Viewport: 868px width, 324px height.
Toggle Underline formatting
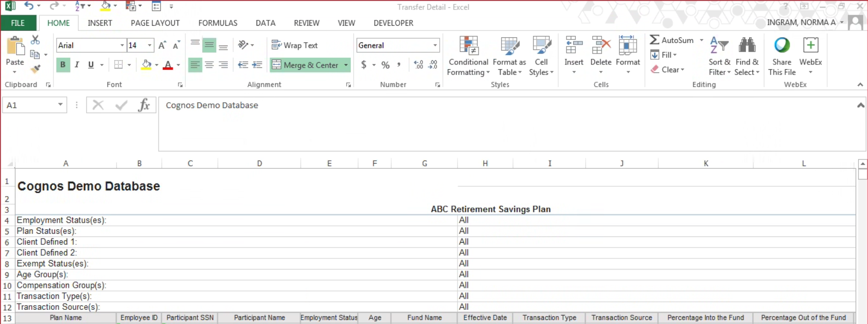91,65
